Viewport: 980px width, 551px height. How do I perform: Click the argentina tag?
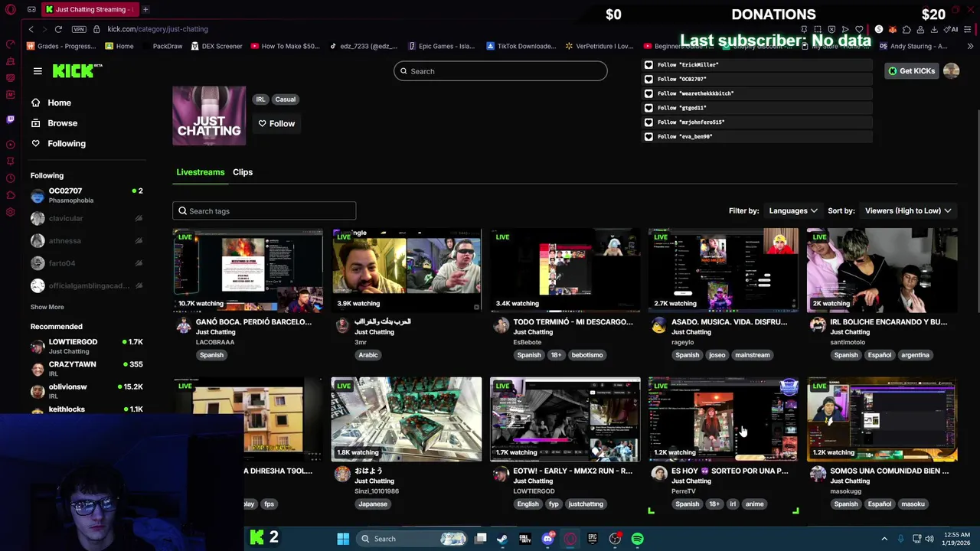tap(915, 355)
